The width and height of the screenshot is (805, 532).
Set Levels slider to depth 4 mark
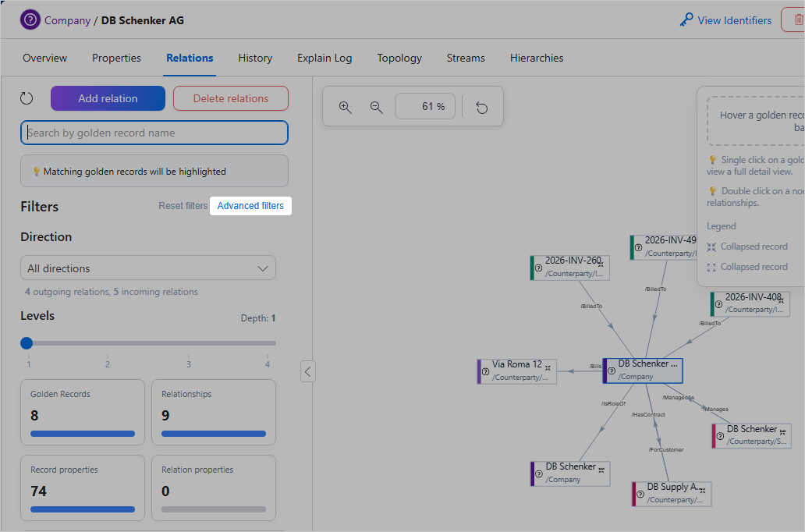coord(268,343)
